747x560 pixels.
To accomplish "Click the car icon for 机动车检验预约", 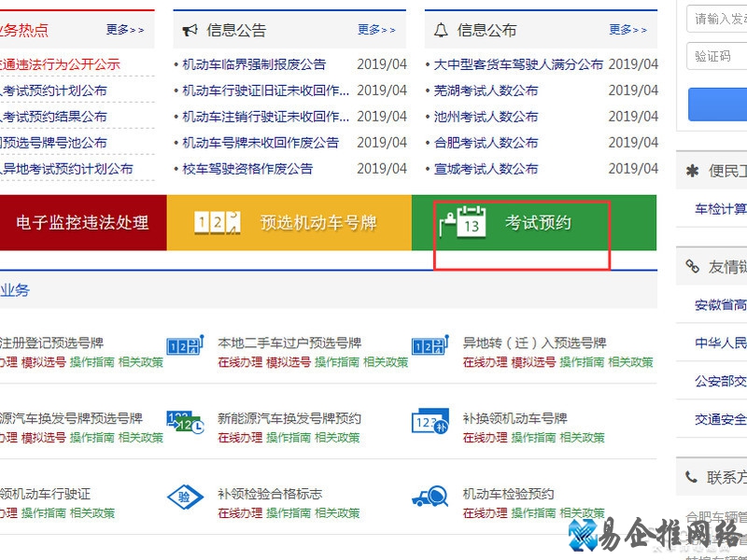I will tap(431, 498).
